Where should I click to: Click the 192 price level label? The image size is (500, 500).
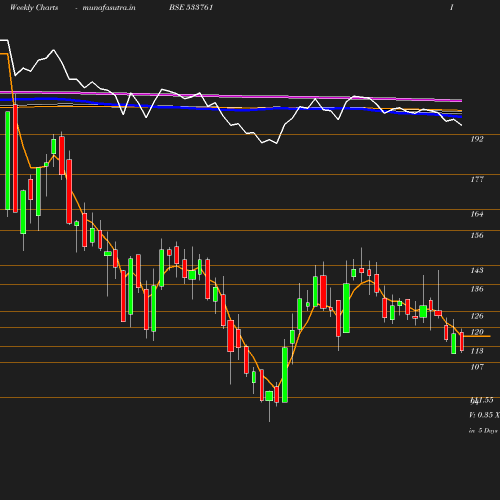point(477,139)
